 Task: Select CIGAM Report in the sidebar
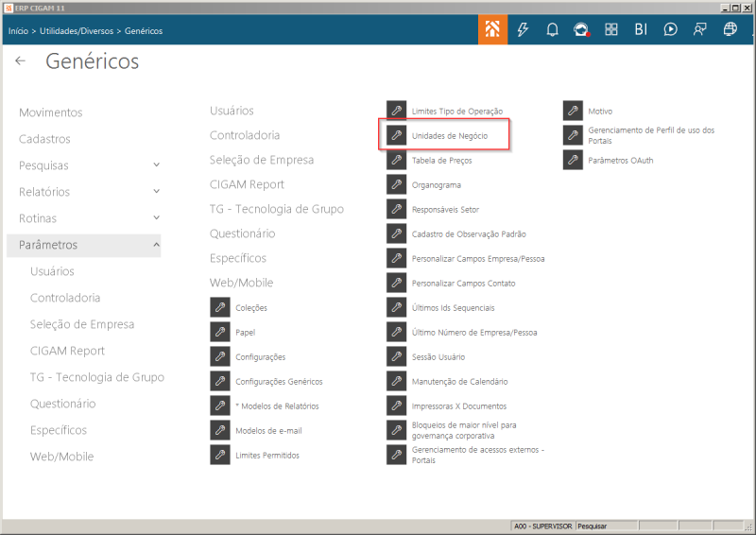tap(67, 351)
